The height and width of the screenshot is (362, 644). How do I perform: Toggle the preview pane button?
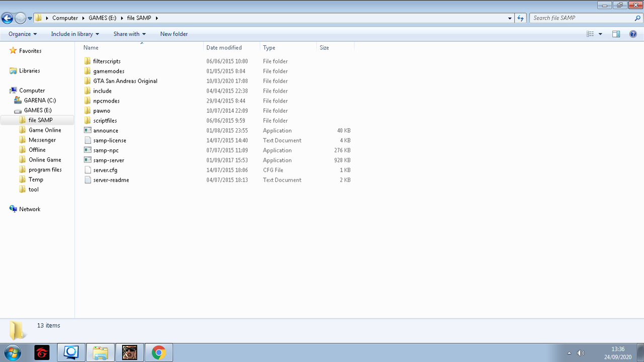(616, 34)
